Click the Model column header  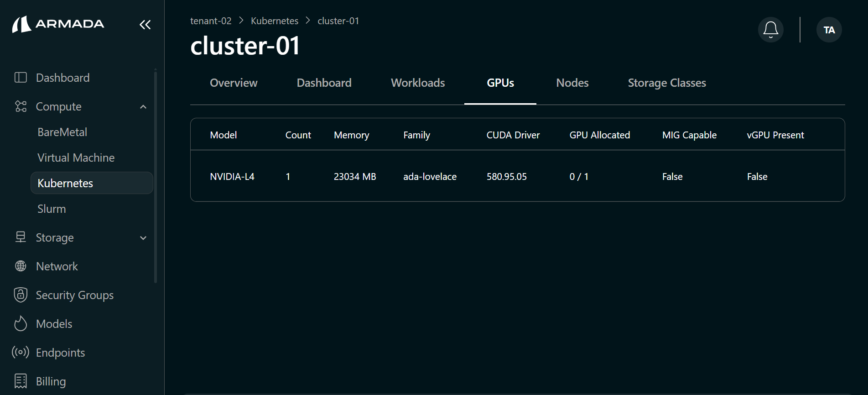223,135
